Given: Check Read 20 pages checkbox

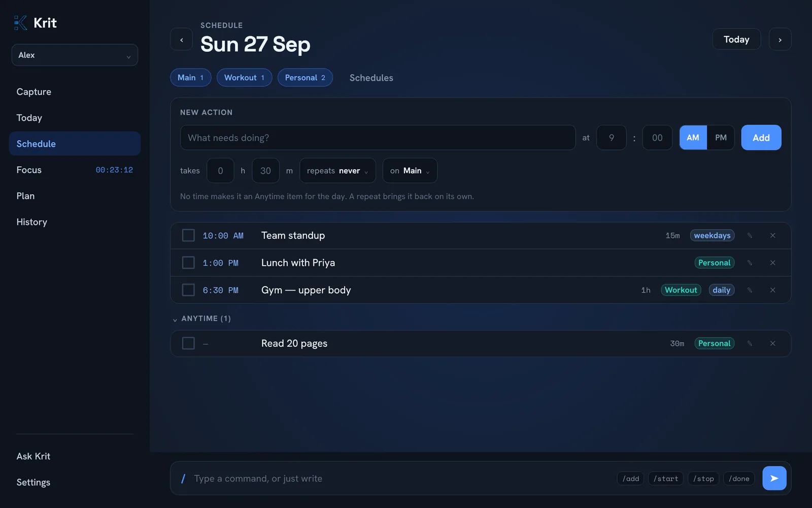Looking at the screenshot, I should click(188, 344).
